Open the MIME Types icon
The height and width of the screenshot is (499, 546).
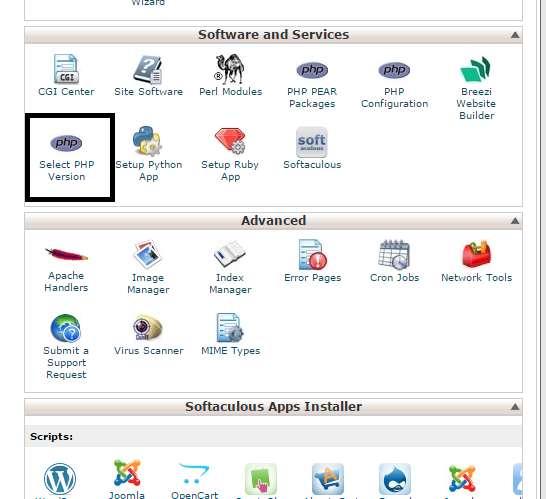tap(230, 328)
